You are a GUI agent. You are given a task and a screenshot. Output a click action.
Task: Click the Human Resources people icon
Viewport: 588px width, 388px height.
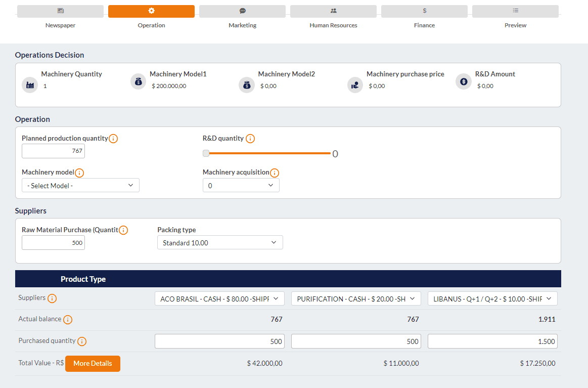click(333, 11)
